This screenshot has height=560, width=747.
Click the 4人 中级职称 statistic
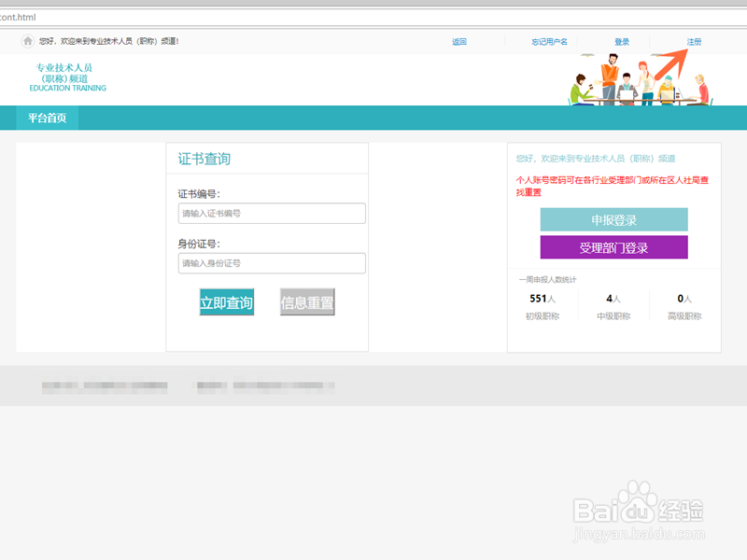[613, 306]
